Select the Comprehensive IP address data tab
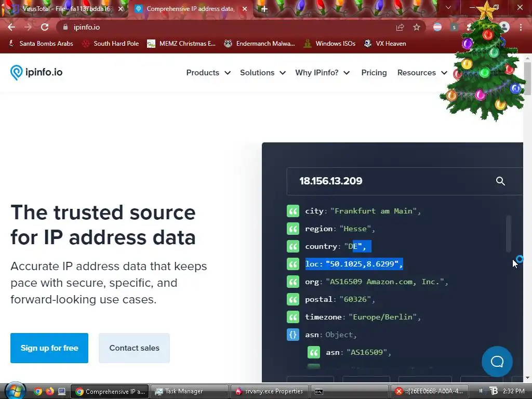This screenshot has height=399, width=532. [x=190, y=9]
